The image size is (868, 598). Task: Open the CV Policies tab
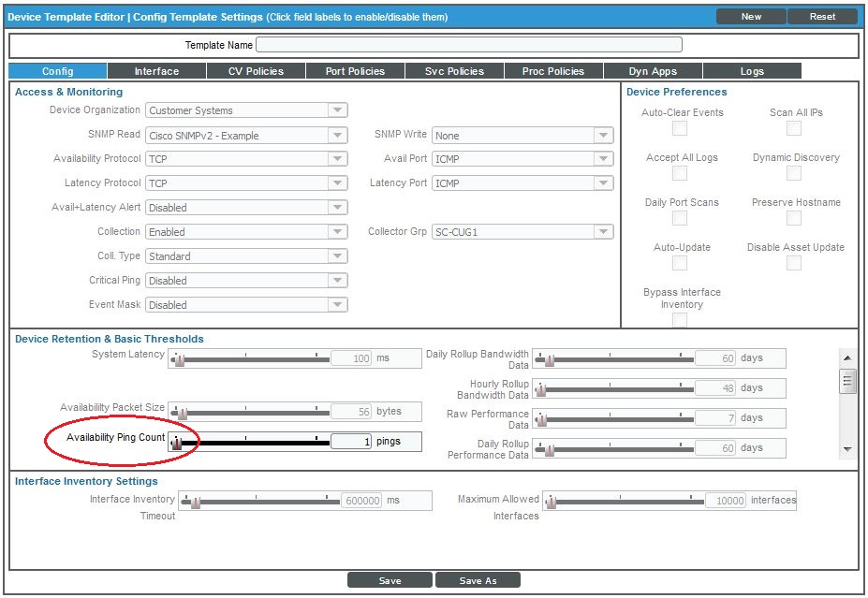coord(256,71)
